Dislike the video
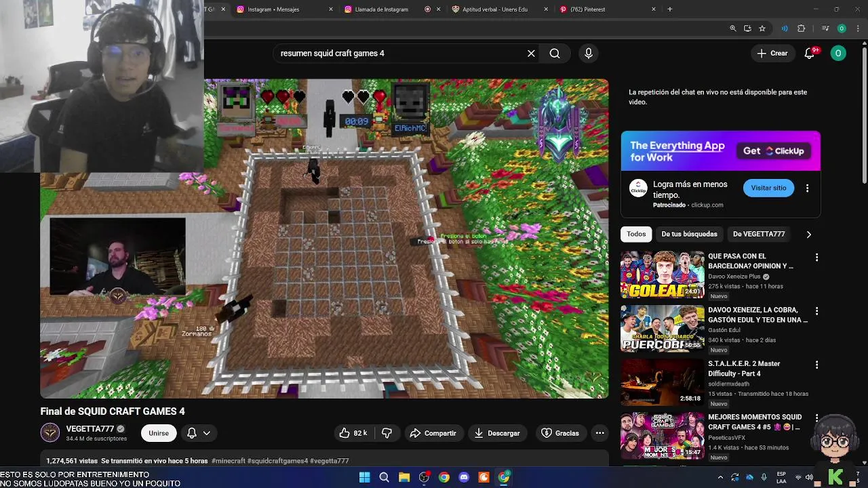 click(x=387, y=433)
